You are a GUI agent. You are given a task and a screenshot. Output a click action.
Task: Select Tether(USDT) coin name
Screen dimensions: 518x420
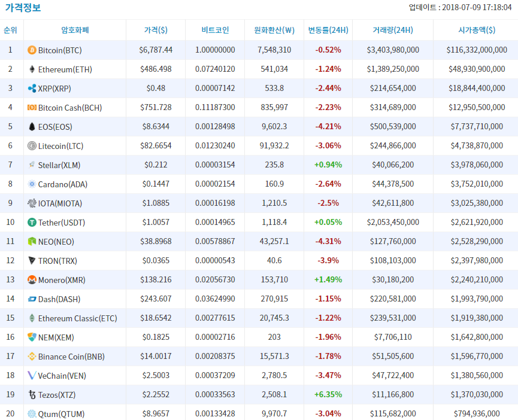point(62,223)
